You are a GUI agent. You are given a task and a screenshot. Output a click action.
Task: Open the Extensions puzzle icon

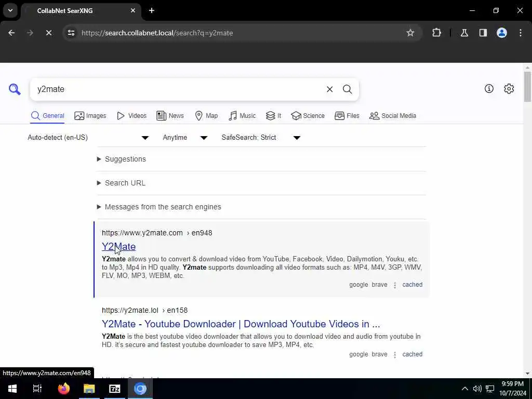pos(436,33)
